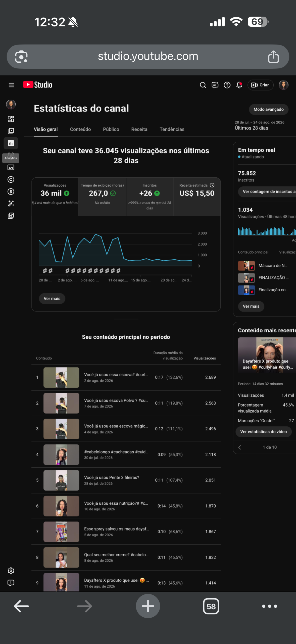Open the hamburger navigation menu
The height and width of the screenshot is (644, 296).
[x=11, y=85]
